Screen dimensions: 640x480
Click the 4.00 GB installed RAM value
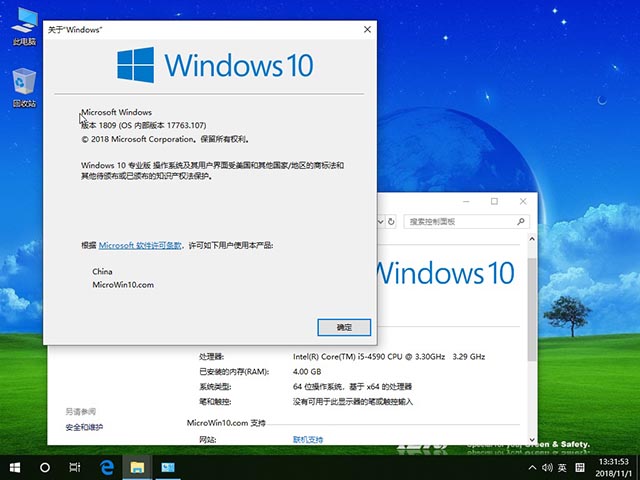point(307,372)
